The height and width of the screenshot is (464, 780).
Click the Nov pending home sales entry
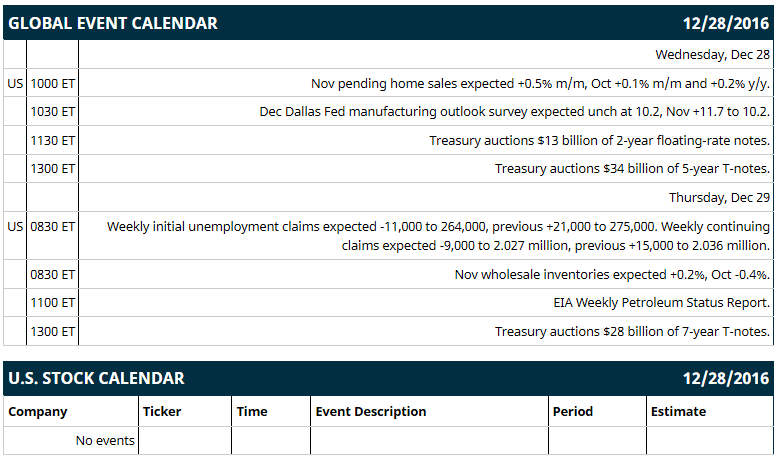point(540,83)
